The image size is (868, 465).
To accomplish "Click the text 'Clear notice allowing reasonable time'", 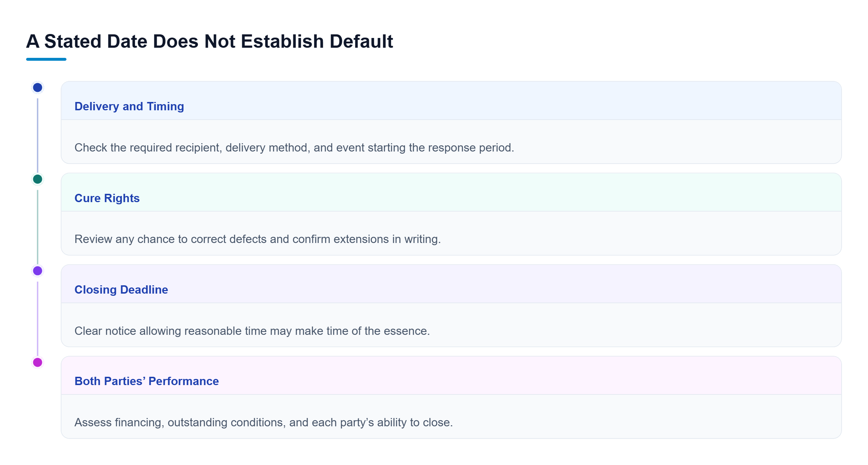I will click(171, 331).
